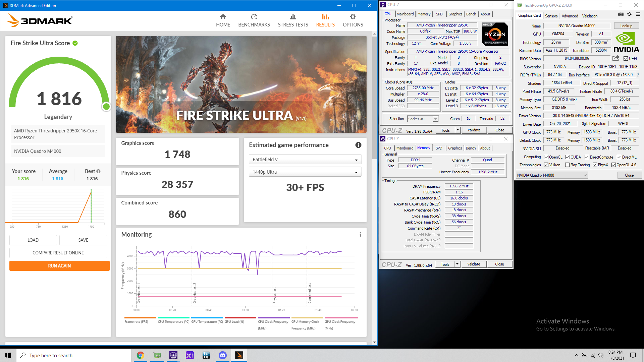Click the info icon in Estimated game performance
The width and height of the screenshot is (644, 362).
tap(358, 145)
